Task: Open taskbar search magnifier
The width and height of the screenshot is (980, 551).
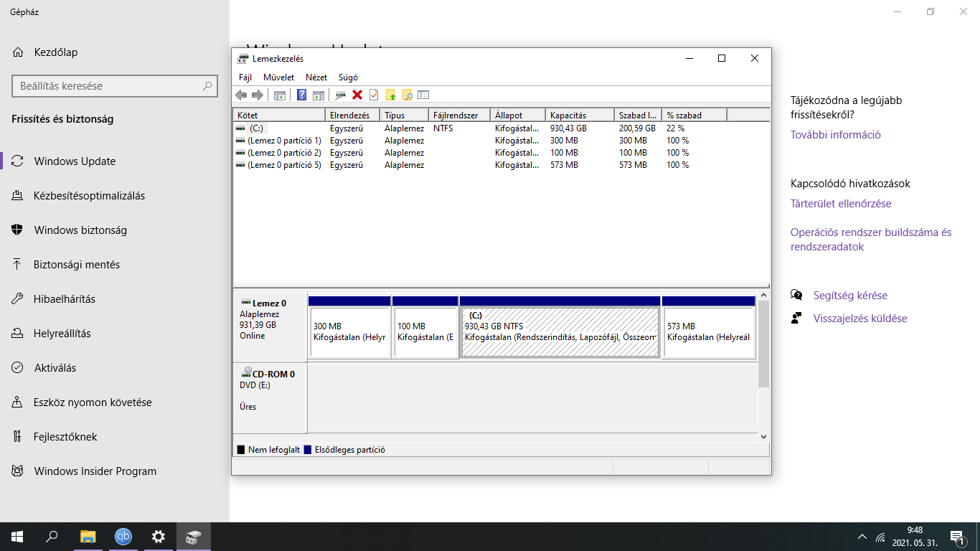Action: click(x=52, y=537)
